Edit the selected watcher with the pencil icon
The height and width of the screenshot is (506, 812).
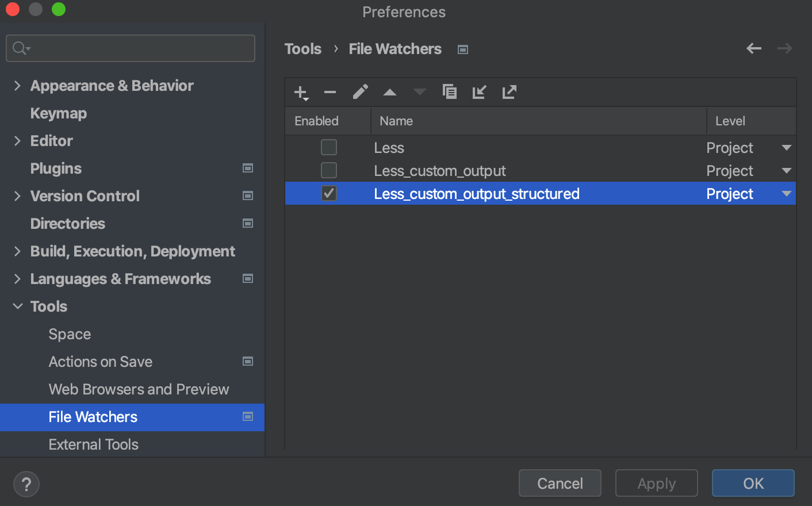(x=359, y=92)
